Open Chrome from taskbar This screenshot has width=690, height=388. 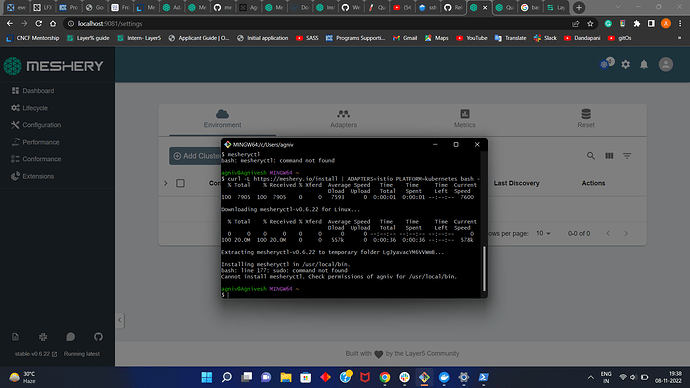pos(385,377)
